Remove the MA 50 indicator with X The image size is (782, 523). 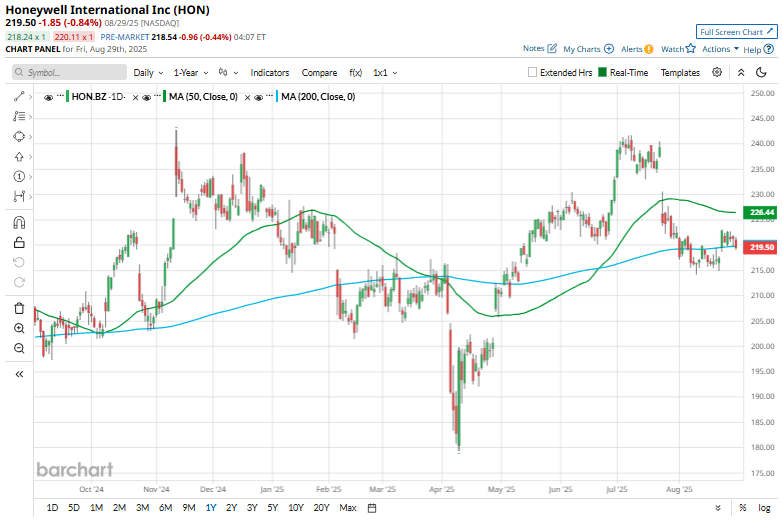[247, 98]
